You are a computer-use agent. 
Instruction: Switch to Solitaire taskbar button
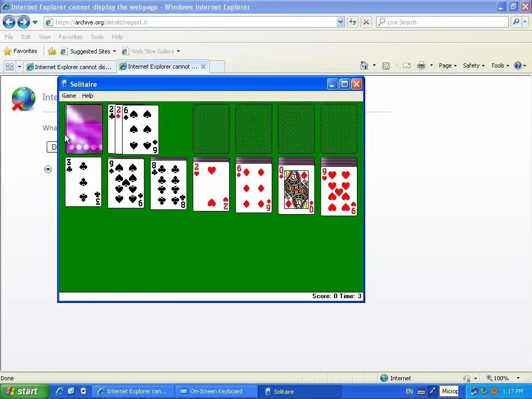coord(299,391)
